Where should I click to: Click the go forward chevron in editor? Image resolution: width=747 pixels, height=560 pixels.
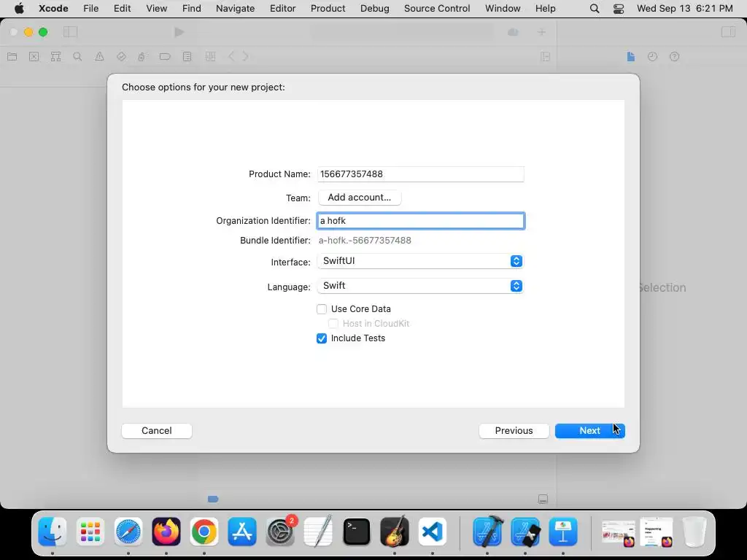click(245, 57)
